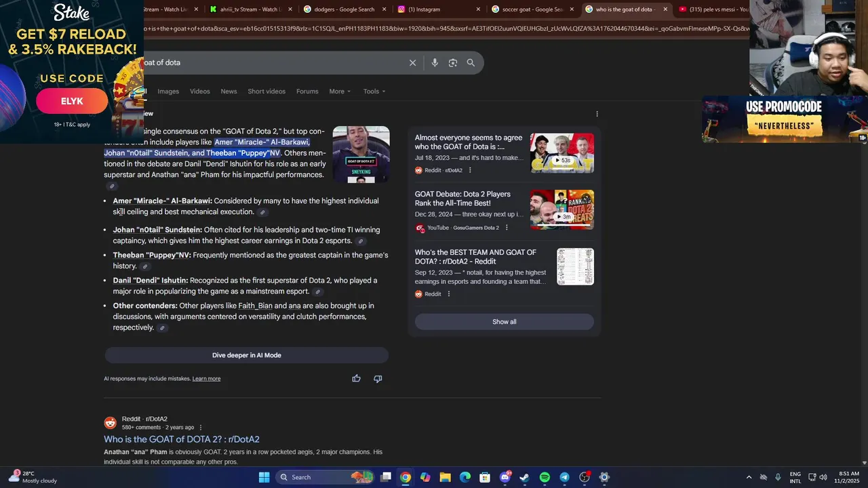Start voice search with the microphone icon
Screen dimensions: 868x488
(435, 62)
